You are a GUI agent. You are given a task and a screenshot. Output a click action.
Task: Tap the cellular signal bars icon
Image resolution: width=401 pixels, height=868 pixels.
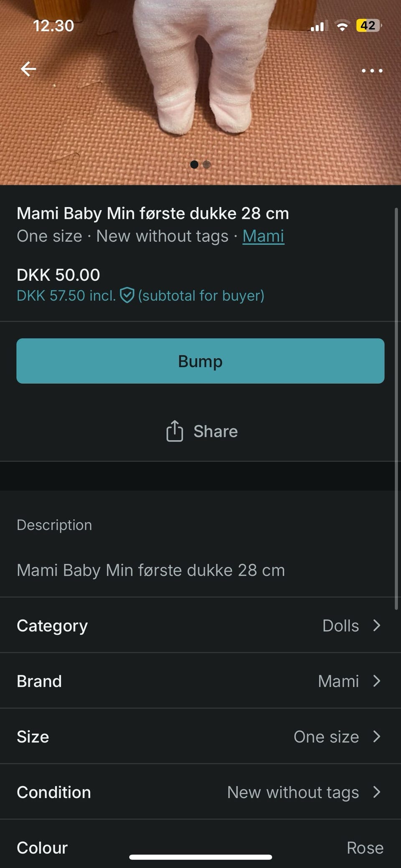click(x=317, y=27)
